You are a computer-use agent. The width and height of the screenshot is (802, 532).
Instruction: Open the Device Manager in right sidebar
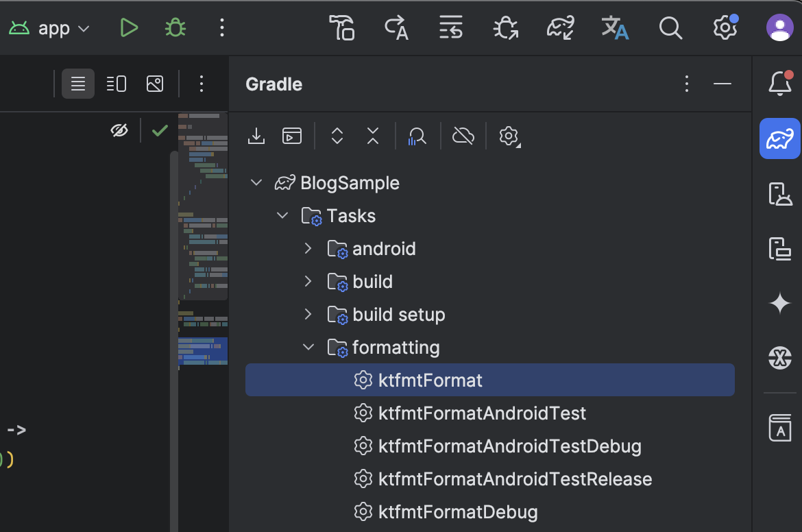779,194
